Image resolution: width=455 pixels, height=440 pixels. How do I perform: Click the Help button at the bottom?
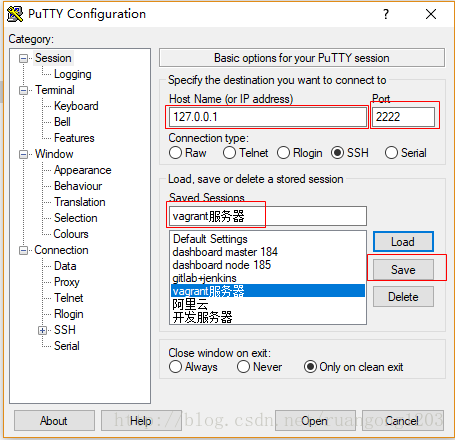pos(141,421)
